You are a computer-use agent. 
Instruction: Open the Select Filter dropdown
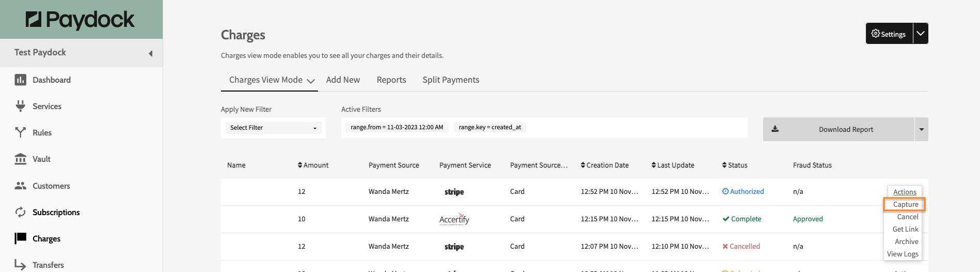click(x=273, y=128)
